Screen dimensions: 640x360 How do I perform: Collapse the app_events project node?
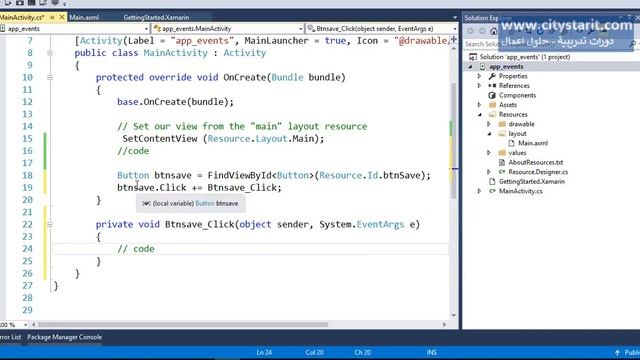[471, 67]
